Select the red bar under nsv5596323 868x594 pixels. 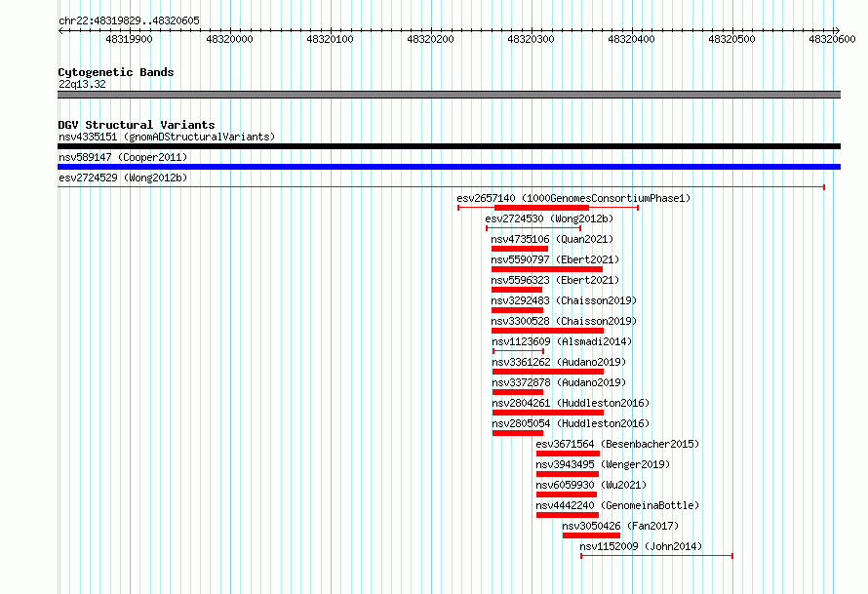[517, 290]
